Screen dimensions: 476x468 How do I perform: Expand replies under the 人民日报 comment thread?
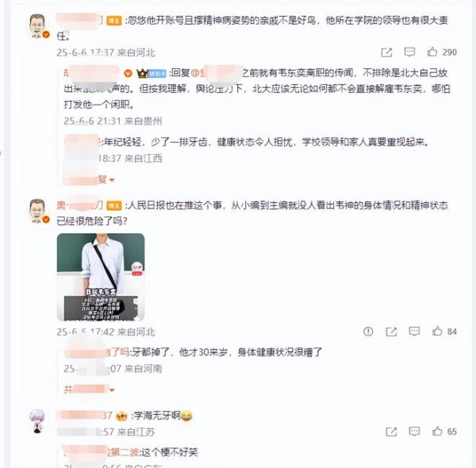click(89, 389)
